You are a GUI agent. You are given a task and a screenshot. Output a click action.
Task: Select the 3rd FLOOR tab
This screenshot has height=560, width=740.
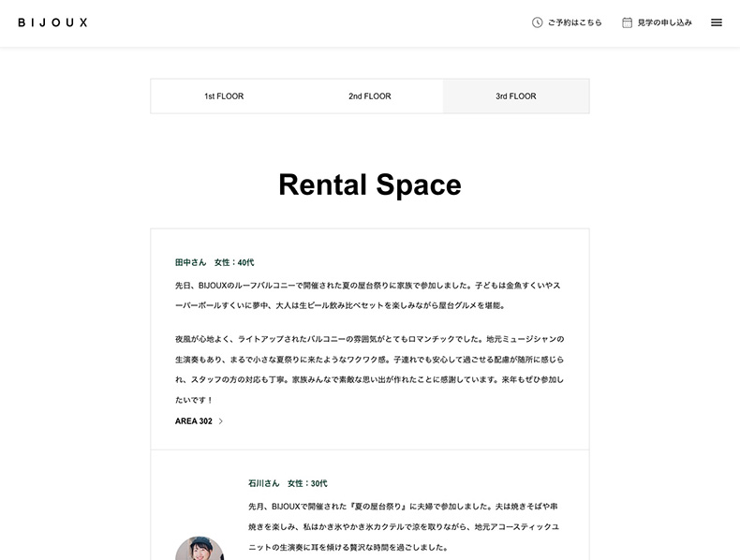click(516, 96)
